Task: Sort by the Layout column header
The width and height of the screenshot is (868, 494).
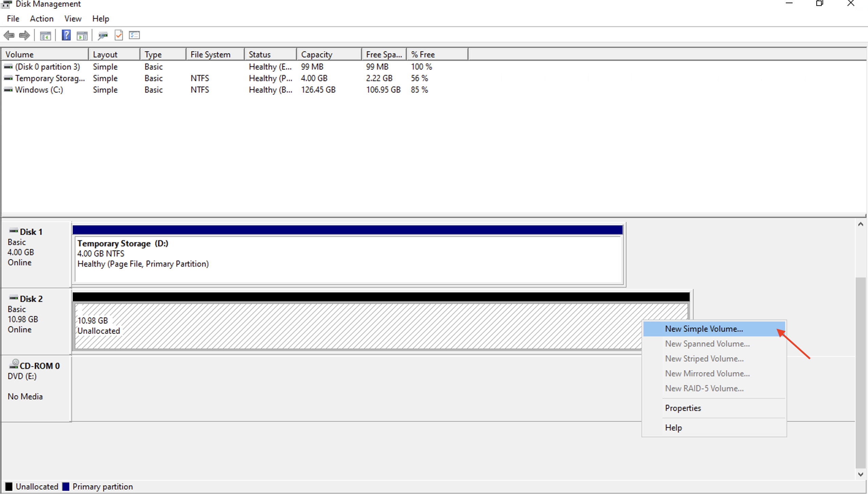Action: pos(114,55)
